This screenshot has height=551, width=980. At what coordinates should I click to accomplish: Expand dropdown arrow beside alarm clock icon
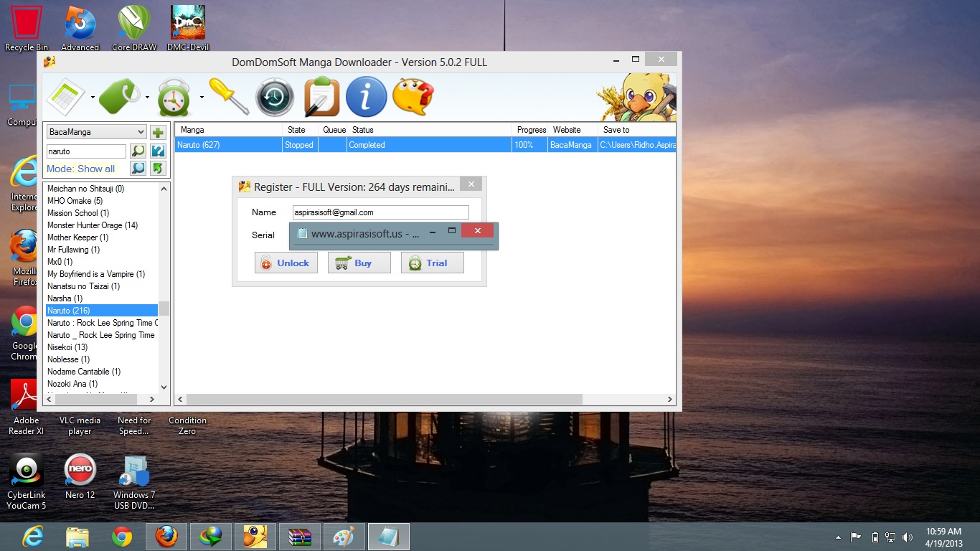pos(202,98)
